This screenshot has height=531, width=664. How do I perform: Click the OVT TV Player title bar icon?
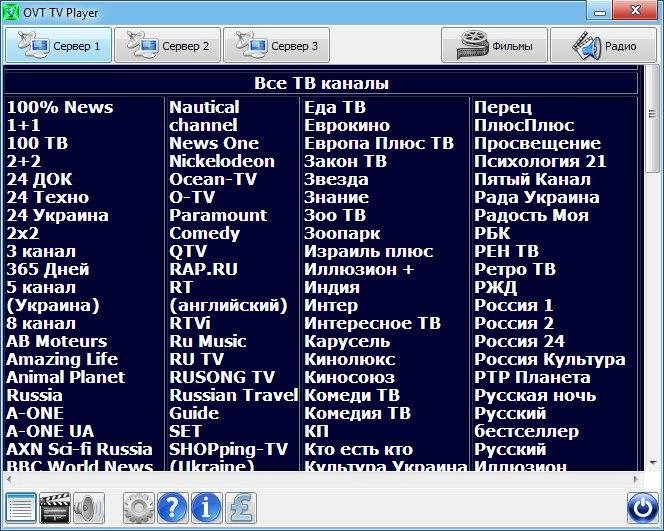click(11, 11)
